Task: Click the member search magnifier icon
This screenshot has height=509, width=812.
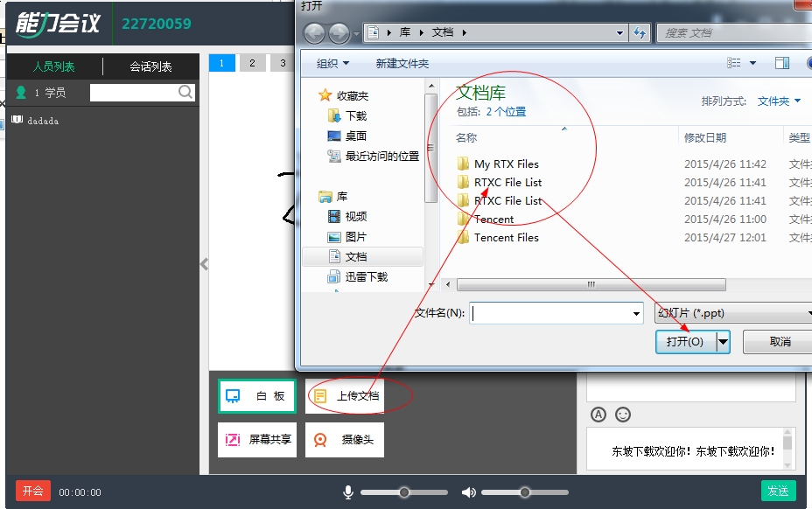Action: (x=185, y=92)
